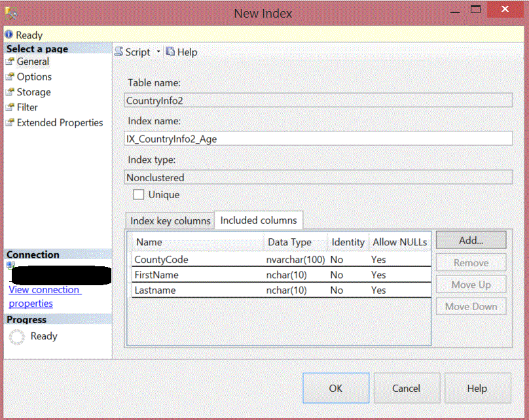Click the Help book icon in toolbar
This screenshot has height=420, width=529.
coord(170,52)
